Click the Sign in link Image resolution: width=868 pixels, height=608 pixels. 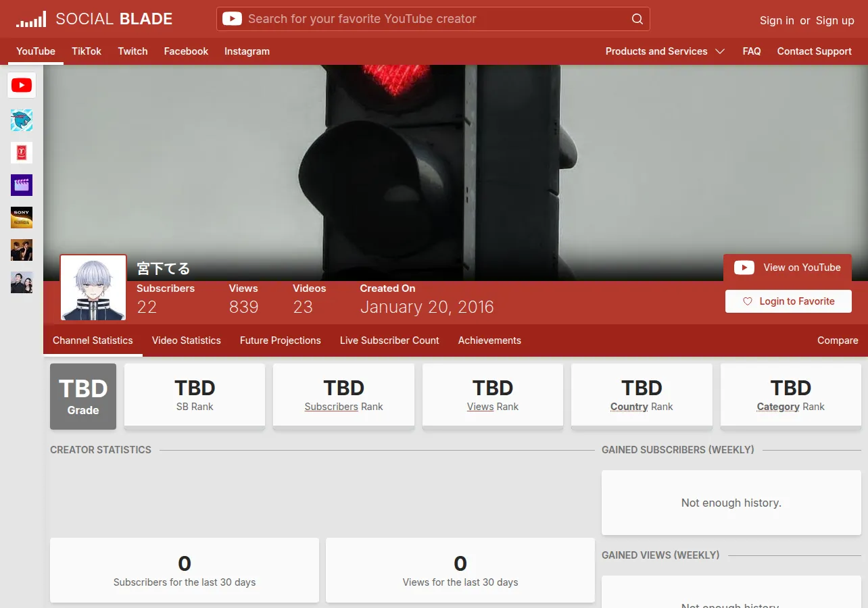point(777,20)
